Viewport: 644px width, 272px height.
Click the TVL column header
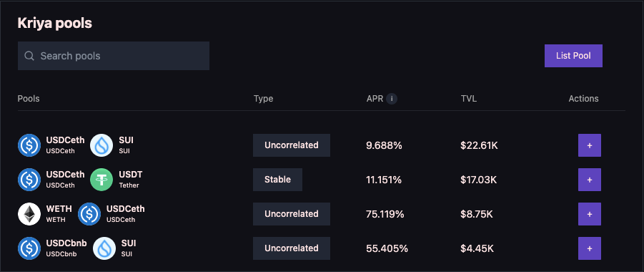(469, 99)
